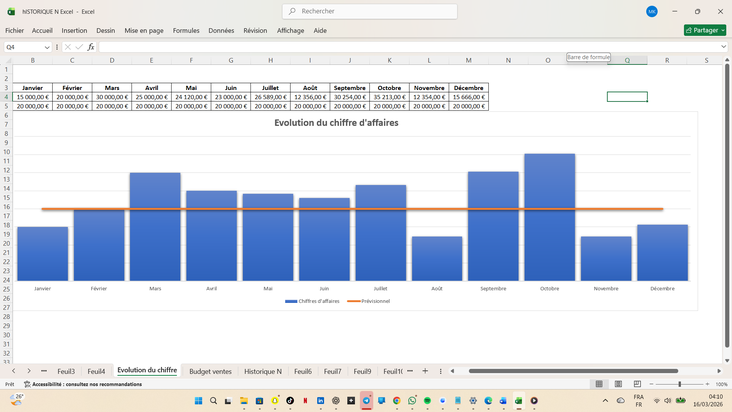Open the Formules ribbon tab
This screenshot has height=412, width=732.
[x=186, y=31]
